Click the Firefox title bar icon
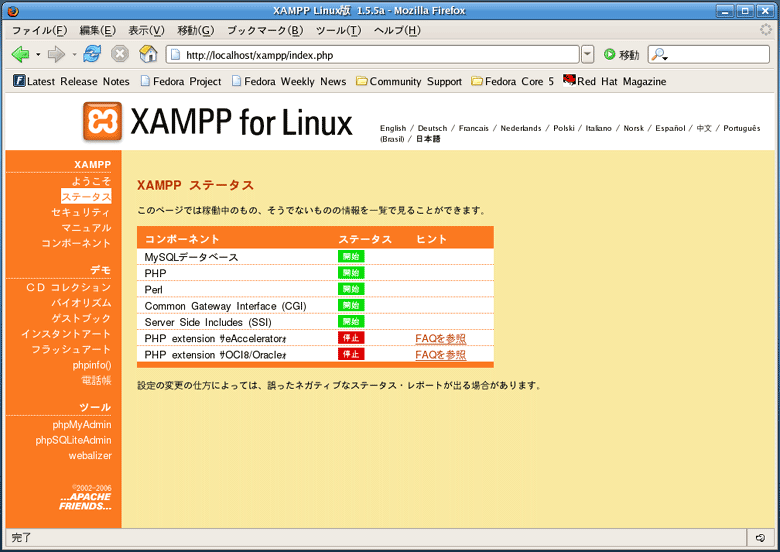Viewport: 780px width, 552px height. 13,10
